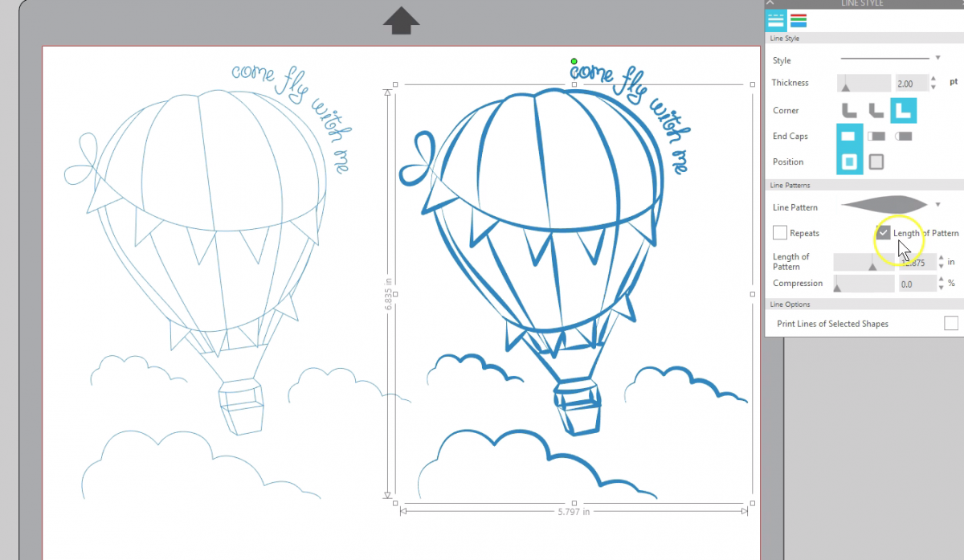Screen dimensions: 964x560
Task: Select the flat end cap icon
Action: click(x=849, y=137)
